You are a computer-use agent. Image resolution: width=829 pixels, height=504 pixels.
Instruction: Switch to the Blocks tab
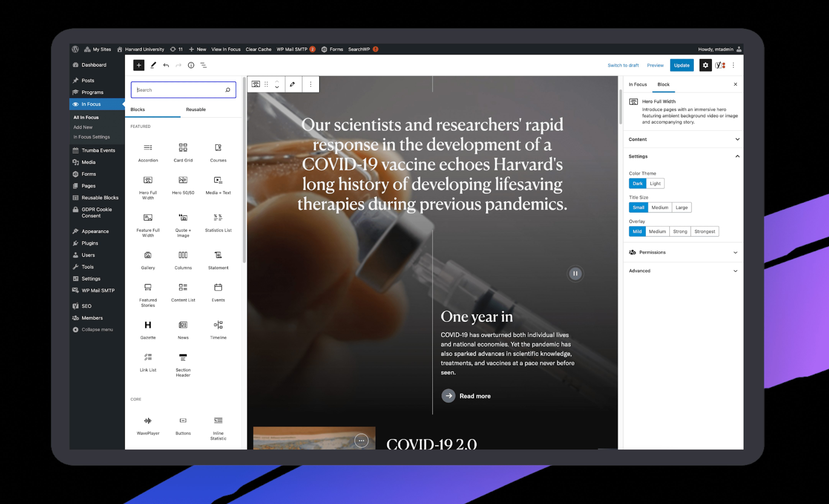[x=138, y=109]
